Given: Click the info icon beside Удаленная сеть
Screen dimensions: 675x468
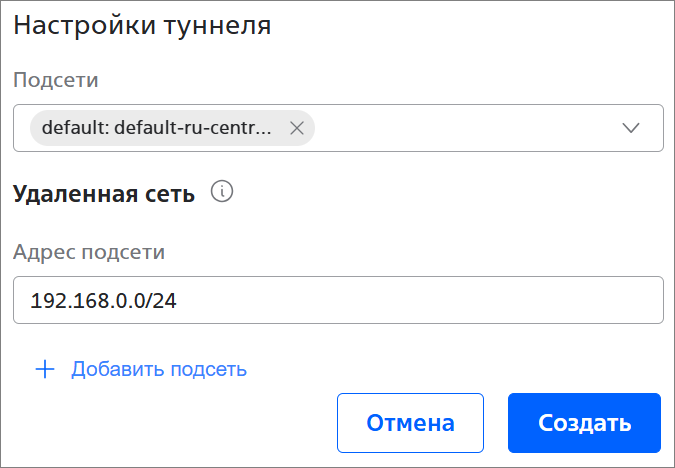Looking at the screenshot, I should click(222, 192).
